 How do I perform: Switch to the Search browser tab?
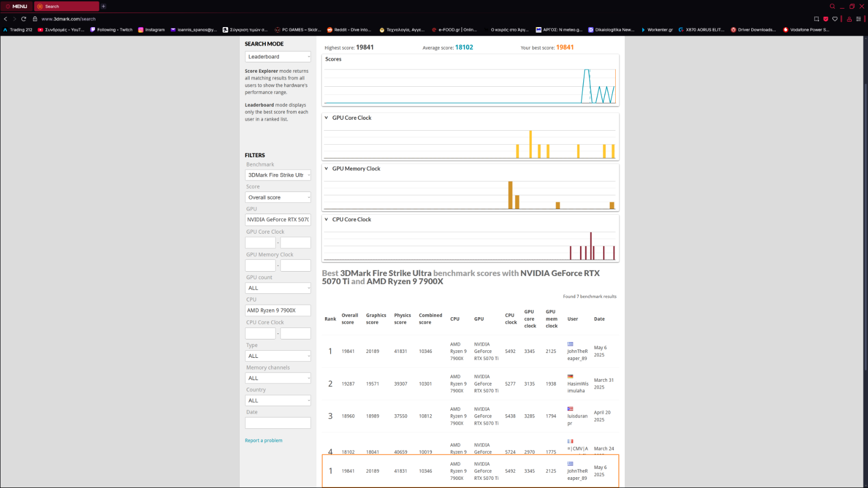(66, 7)
